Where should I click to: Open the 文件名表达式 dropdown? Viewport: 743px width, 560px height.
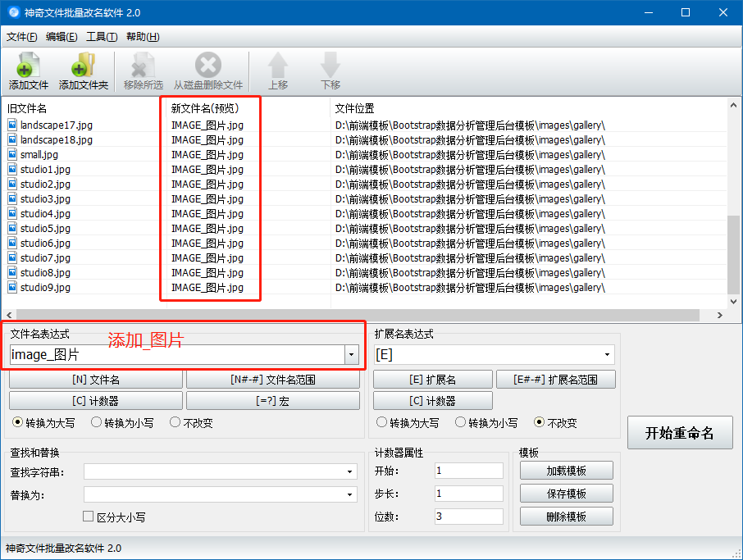pyautogui.click(x=352, y=354)
